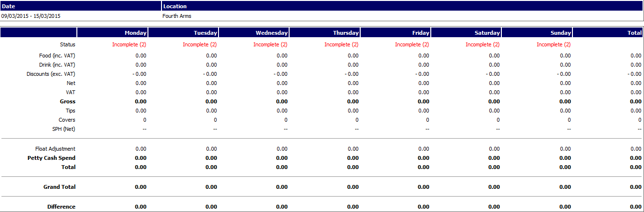Select the Difference row label
Screen dimensions: 644x212
click(61, 207)
